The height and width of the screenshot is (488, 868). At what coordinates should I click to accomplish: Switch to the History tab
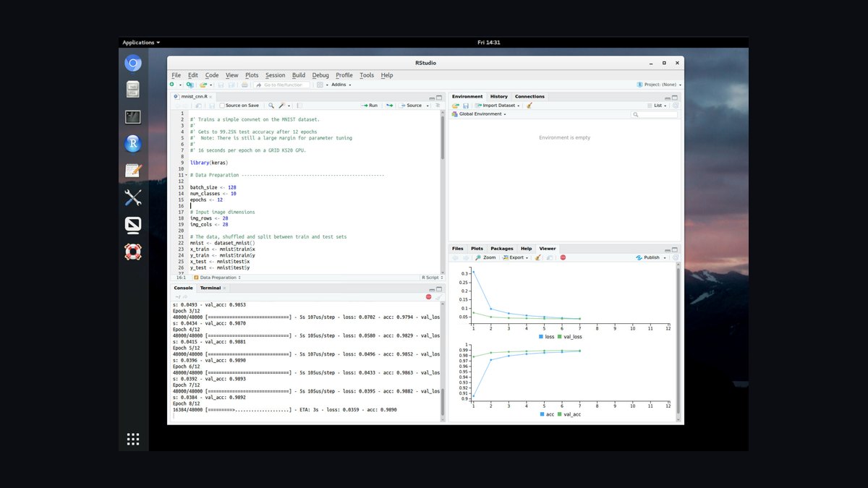(499, 96)
